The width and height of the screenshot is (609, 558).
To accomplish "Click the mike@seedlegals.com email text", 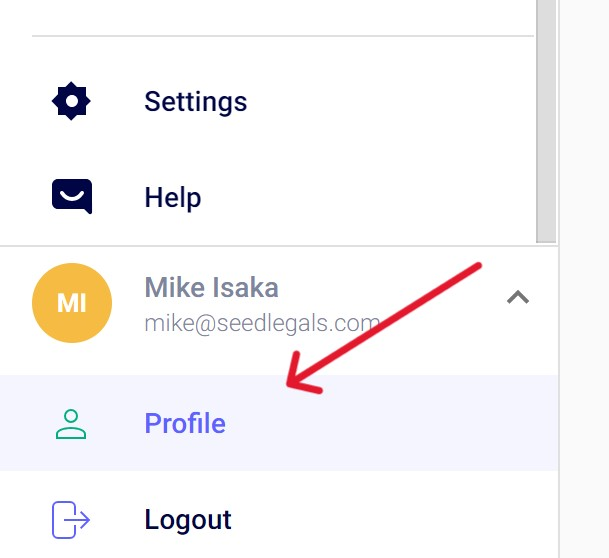I will coord(262,323).
